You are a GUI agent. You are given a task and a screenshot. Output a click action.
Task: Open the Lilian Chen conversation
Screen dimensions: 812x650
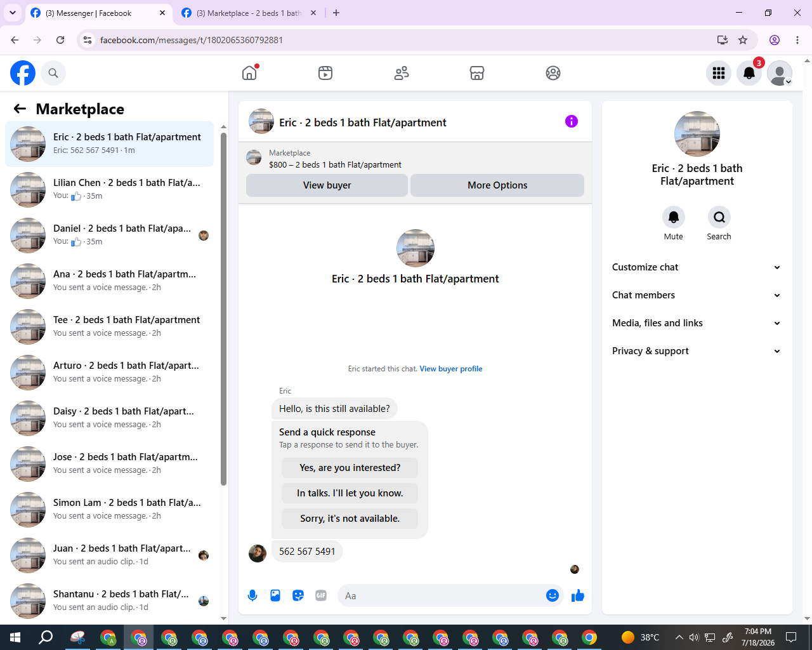click(x=109, y=190)
